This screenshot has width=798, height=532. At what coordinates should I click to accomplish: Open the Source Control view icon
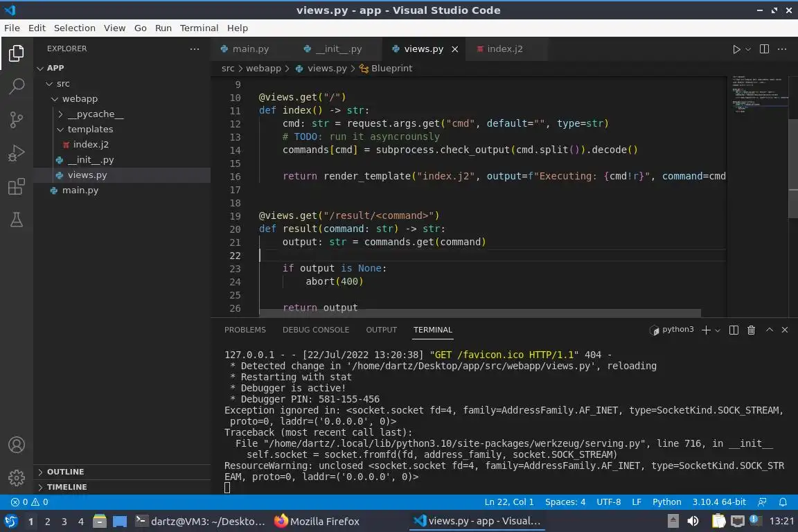[x=17, y=120]
